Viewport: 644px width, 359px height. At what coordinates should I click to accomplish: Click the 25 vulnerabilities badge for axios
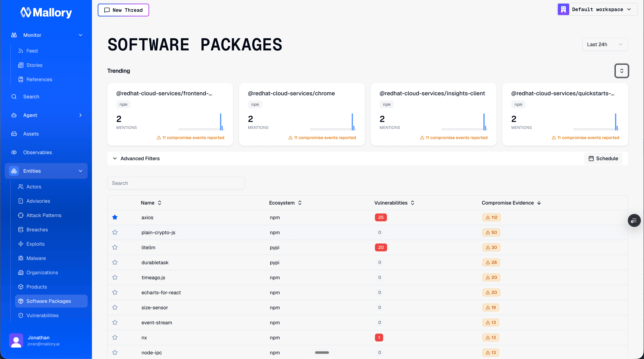coord(381,217)
